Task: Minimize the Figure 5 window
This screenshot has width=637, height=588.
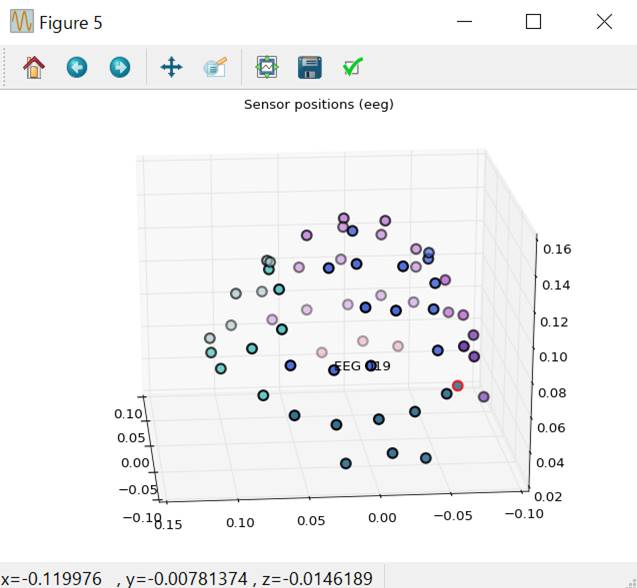Action: click(464, 22)
